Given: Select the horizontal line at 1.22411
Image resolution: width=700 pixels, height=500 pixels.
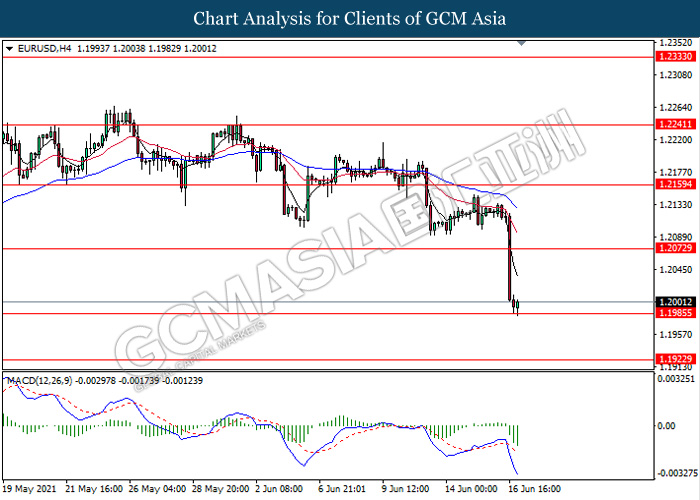Looking at the screenshot, I should [x=328, y=125].
